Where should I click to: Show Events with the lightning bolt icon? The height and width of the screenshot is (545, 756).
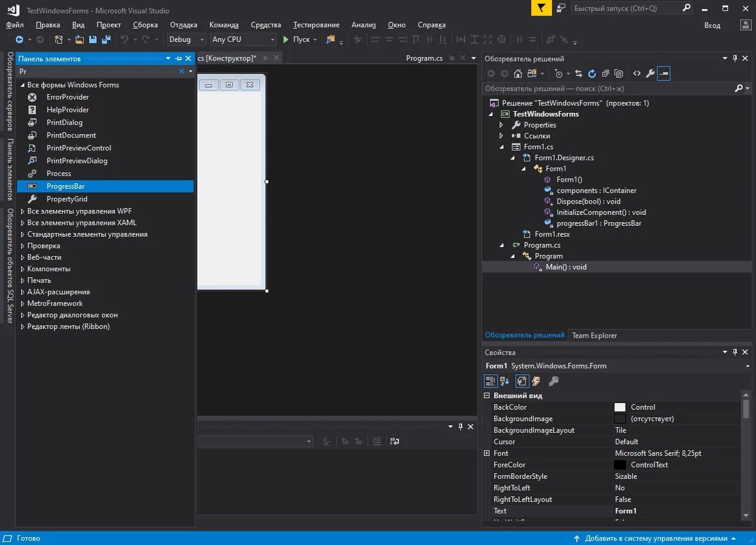[536, 381]
